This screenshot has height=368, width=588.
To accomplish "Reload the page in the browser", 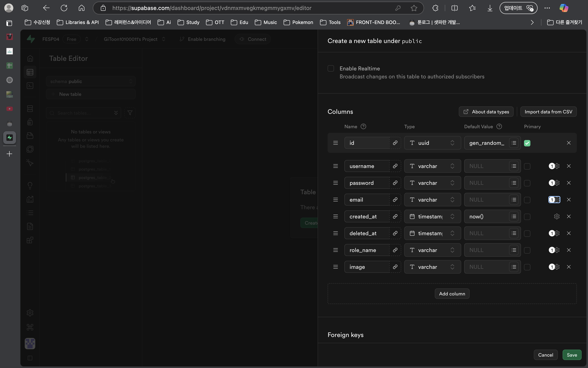I will coord(64,8).
